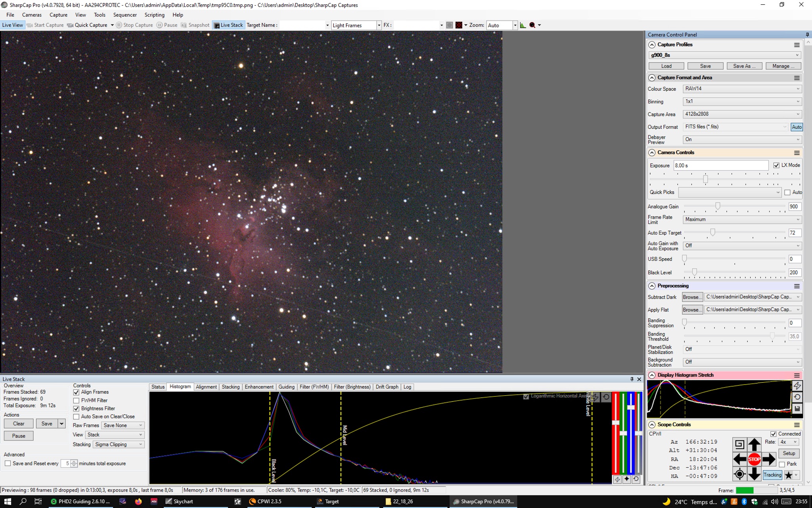The height and width of the screenshot is (508, 812).
Task: Save the display stretch with floppy icon
Action: point(797,408)
